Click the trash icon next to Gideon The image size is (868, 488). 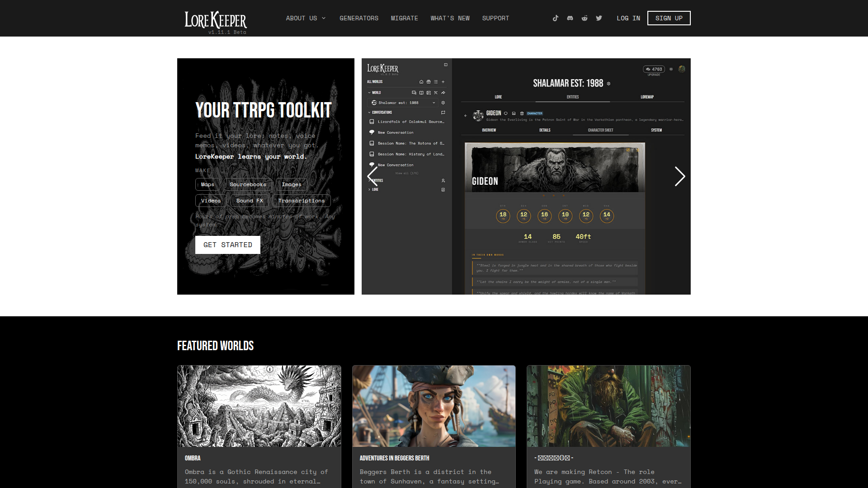[x=522, y=113]
